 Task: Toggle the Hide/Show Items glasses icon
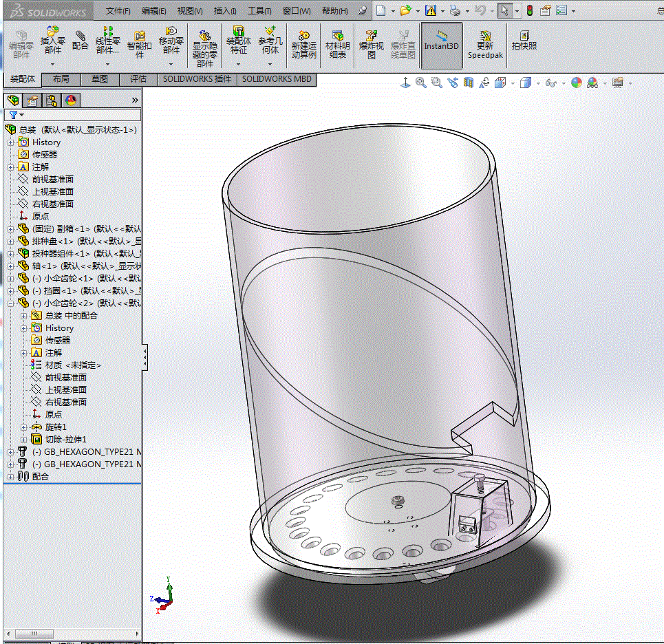point(550,83)
